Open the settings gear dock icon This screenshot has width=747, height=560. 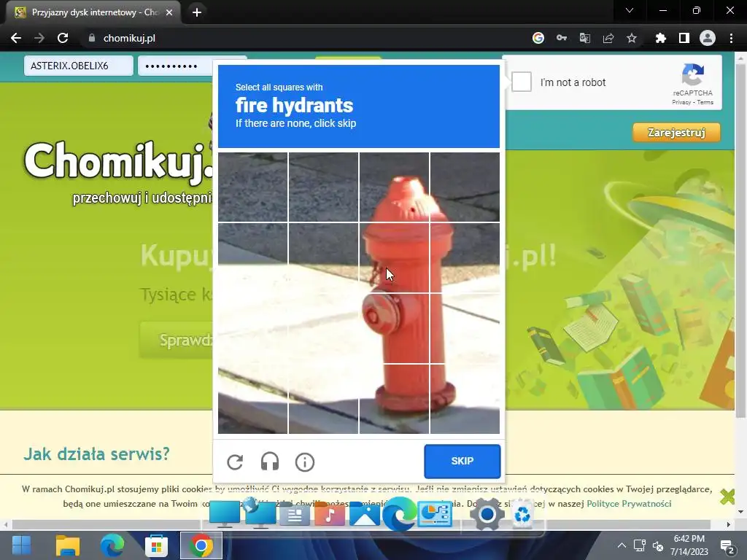(x=487, y=514)
